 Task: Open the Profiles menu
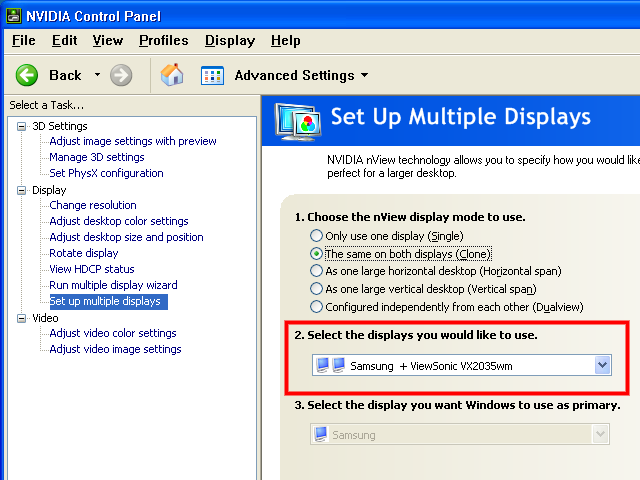[164, 40]
